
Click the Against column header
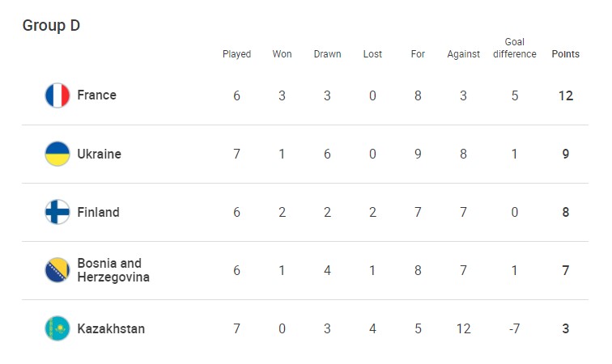(x=463, y=54)
